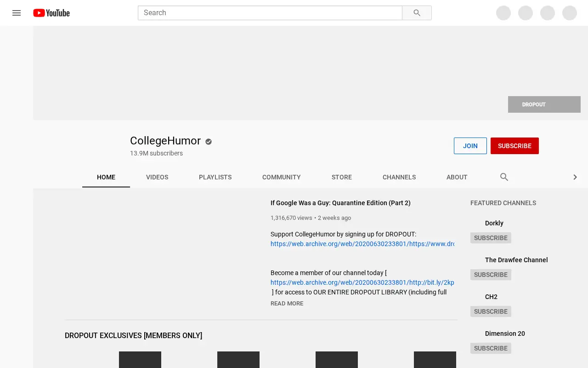Click the leftmost header circle icon
The height and width of the screenshot is (368, 588).
503,13
